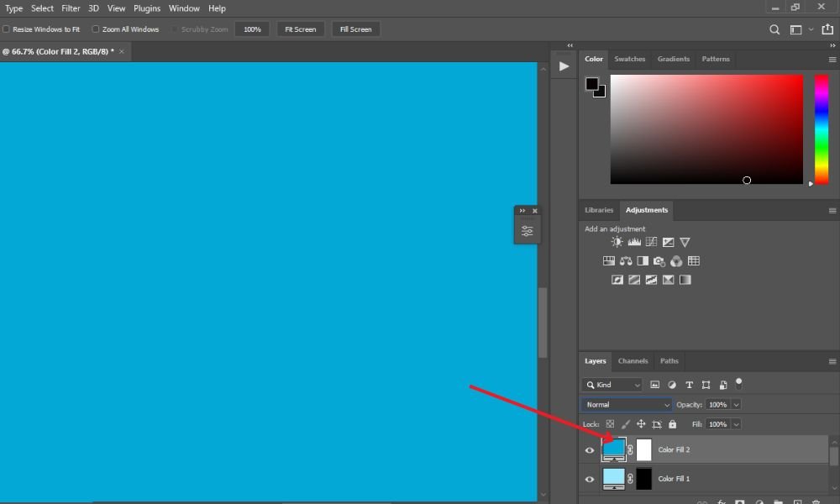The height and width of the screenshot is (504, 840).
Task: Select the white mask of Color Fill 2
Action: [x=644, y=450]
